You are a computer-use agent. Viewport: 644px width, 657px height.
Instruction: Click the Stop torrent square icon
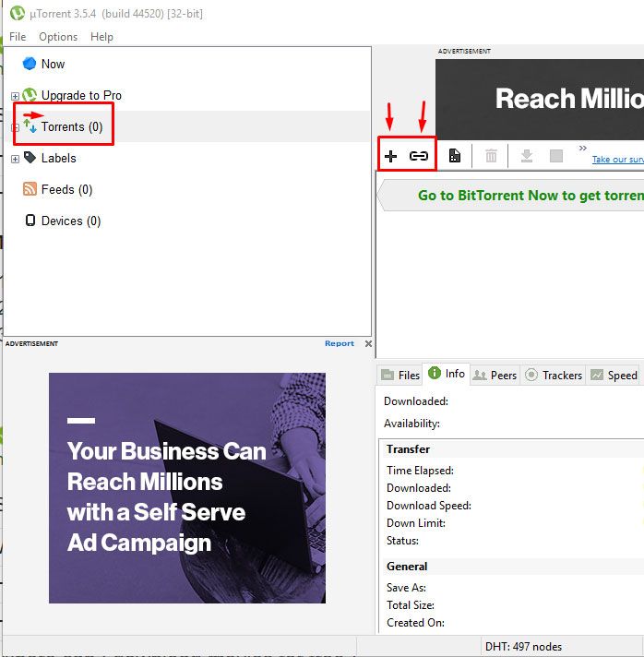(x=556, y=156)
